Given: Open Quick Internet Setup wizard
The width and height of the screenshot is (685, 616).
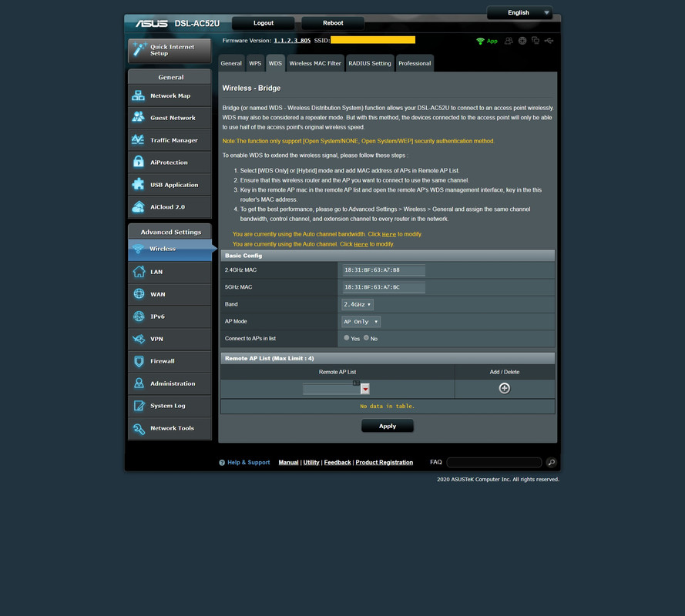Looking at the screenshot, I should tap(170, 50).
